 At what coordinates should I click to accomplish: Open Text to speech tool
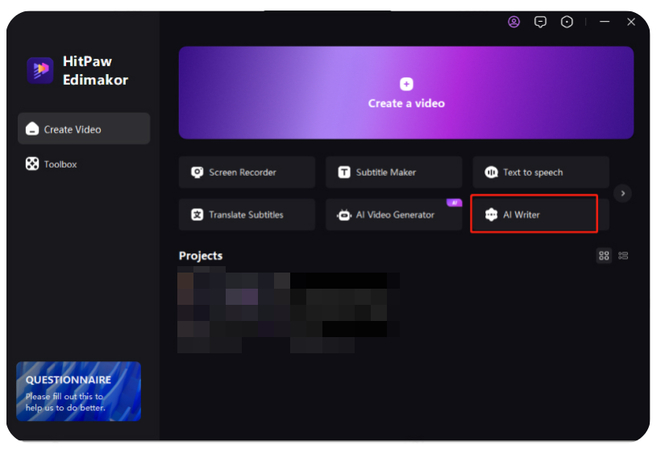click(x=541, y=172)
